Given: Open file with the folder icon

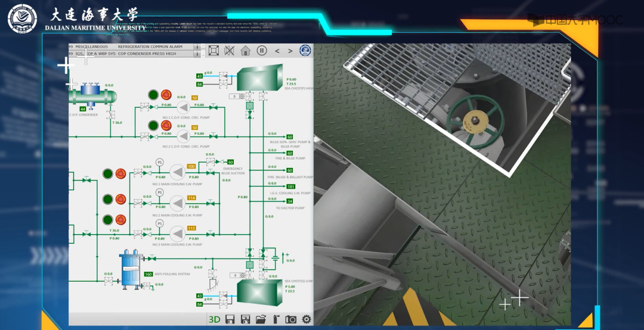Looking at the screenshot, I should [x=261, y=319].
